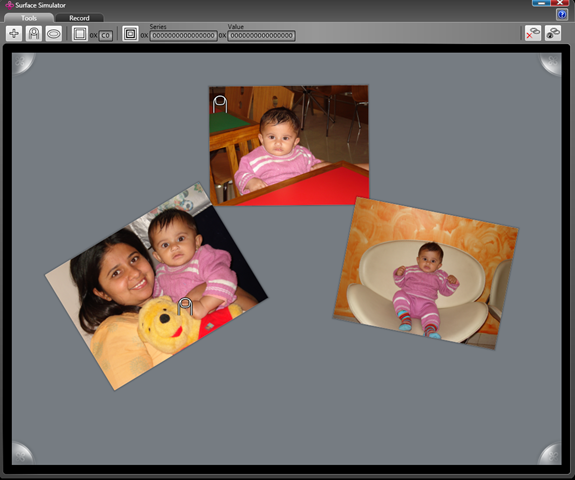The width and height of the screenshot is (575, 480).
Task: Click the top-left access point corner
Action: 22,62
